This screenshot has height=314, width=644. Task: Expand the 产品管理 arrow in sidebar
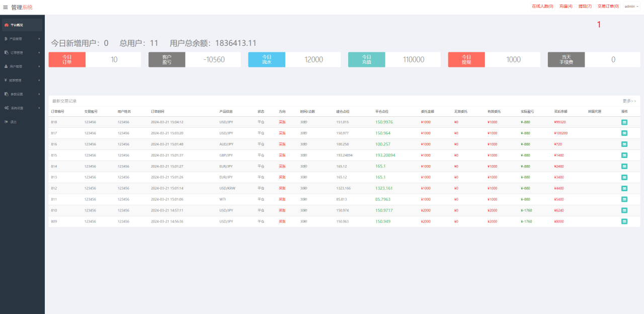(39, 39)
